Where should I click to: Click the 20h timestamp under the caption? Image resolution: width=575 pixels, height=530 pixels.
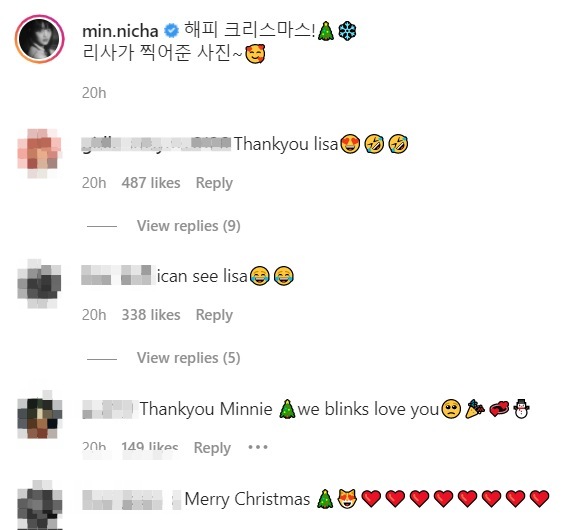[94, 93]
